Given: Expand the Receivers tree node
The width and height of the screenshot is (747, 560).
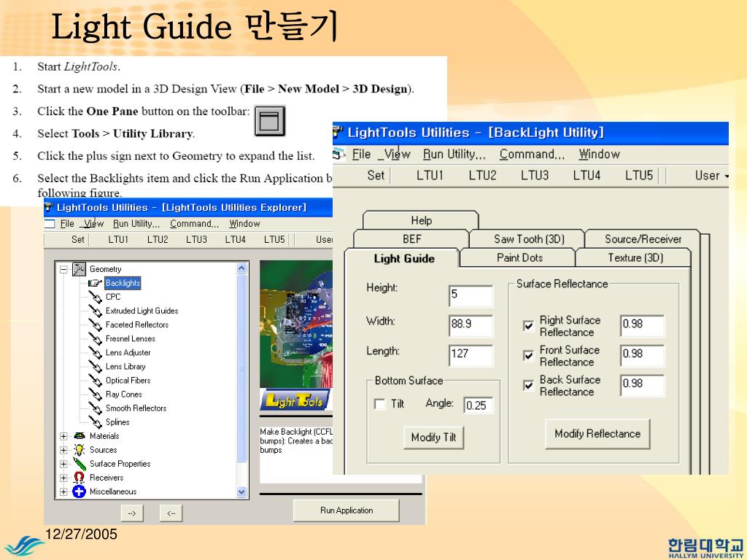Looking at the screenshot, I should click(x=63, y=478).
